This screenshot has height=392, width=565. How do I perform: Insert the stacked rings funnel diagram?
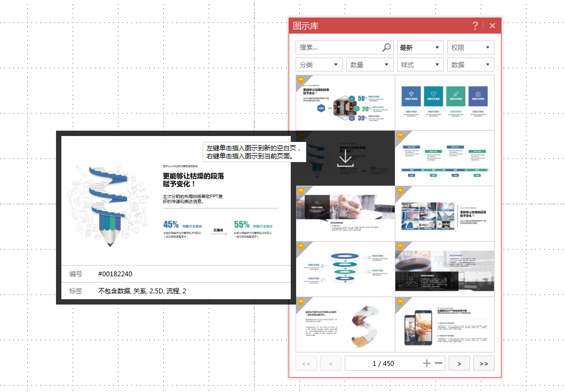[x=345, y=269]
